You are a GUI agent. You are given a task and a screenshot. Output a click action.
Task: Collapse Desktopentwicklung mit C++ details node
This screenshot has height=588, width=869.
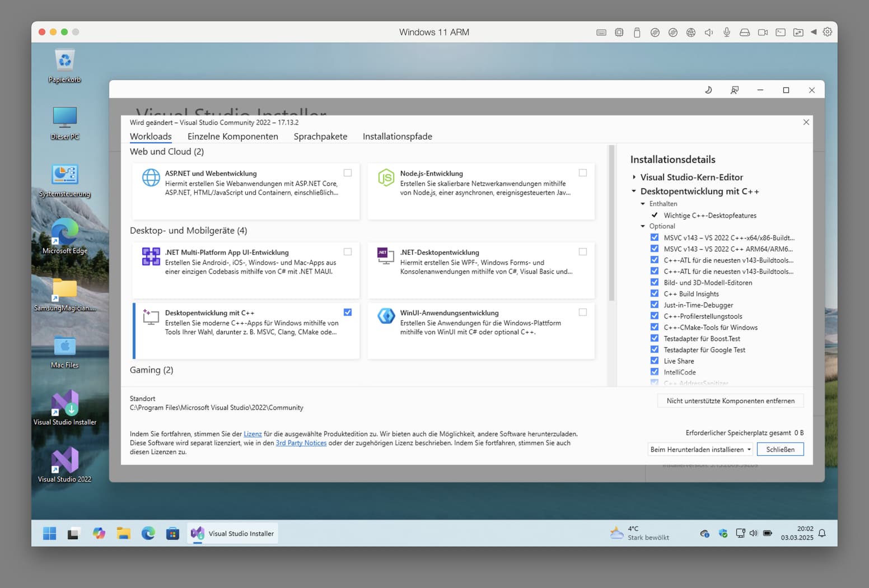[x=634, y=191]
